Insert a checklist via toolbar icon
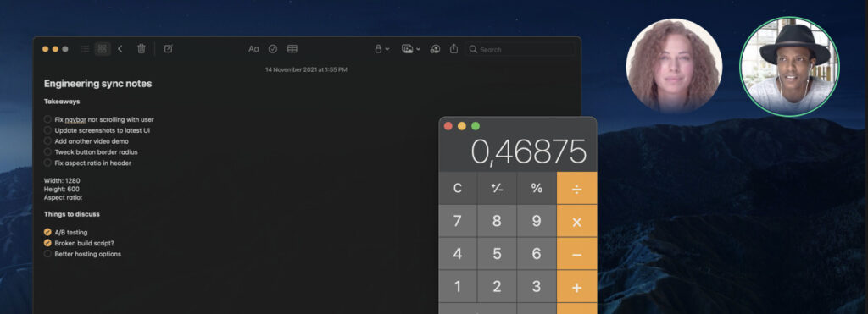This screenshot has height=314, width=868. coord(273,49)
